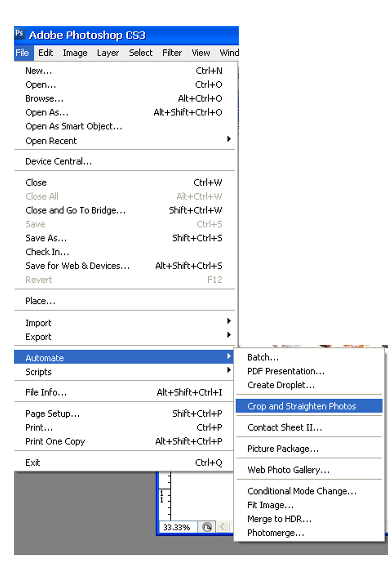Choose Photomerge from the Automate submenu

pyautogui.click(x=275, y=533)
